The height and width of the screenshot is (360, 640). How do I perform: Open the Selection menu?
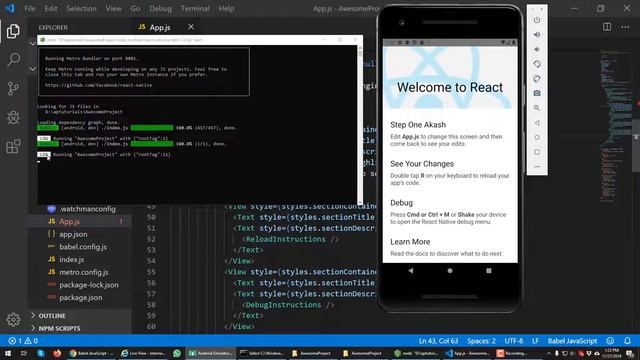pyautogui.click(x=81, y=9)
